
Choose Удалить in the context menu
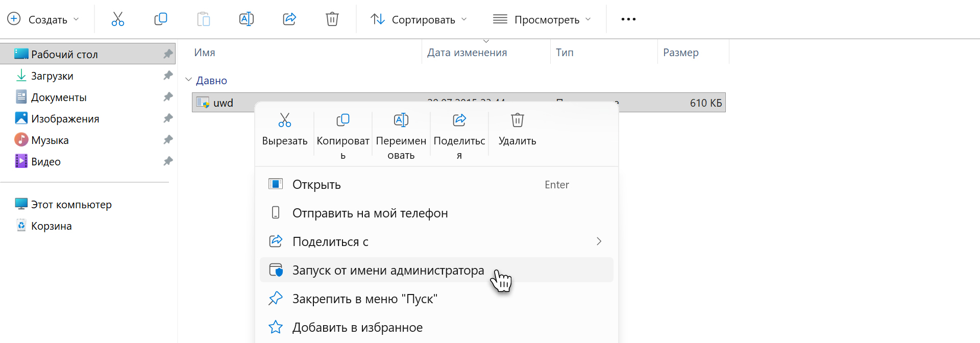tap(517, 130)
